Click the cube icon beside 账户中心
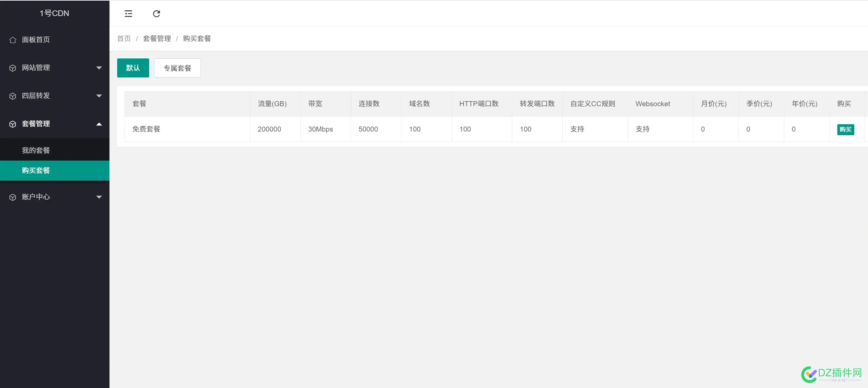The image size is (868, 388). 12,197
